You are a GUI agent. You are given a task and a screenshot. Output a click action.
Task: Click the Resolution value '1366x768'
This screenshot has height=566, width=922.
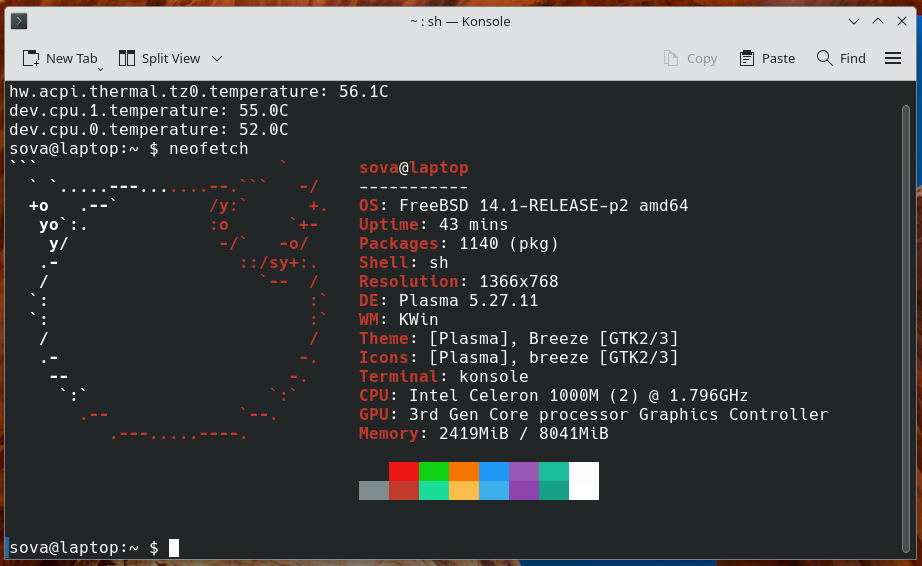click(x=519, y=282)
